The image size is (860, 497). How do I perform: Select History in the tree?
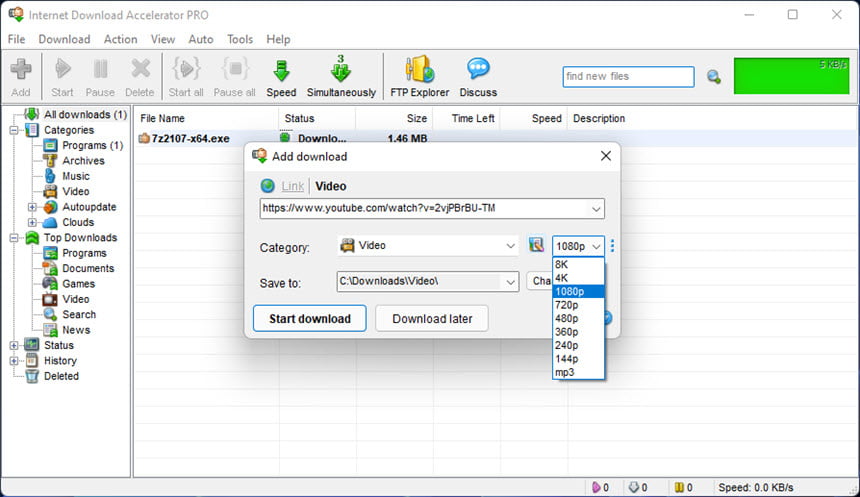click(x=60, y=360)
